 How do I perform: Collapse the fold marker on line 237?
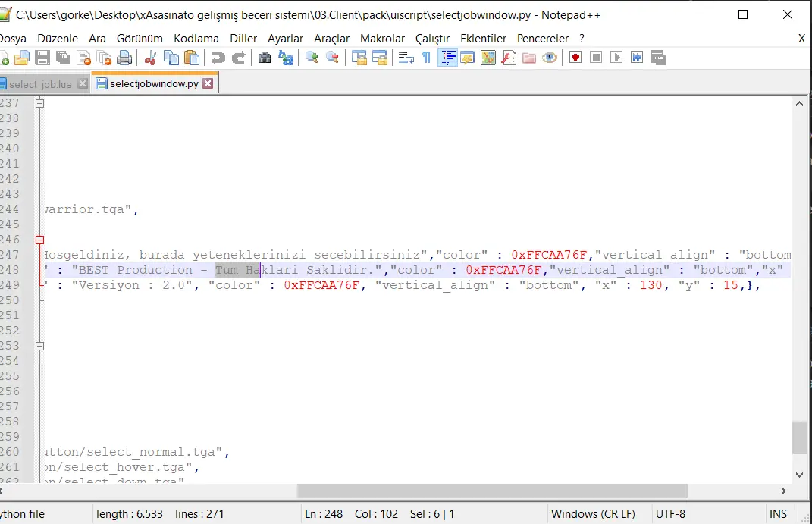pos(40,103)
